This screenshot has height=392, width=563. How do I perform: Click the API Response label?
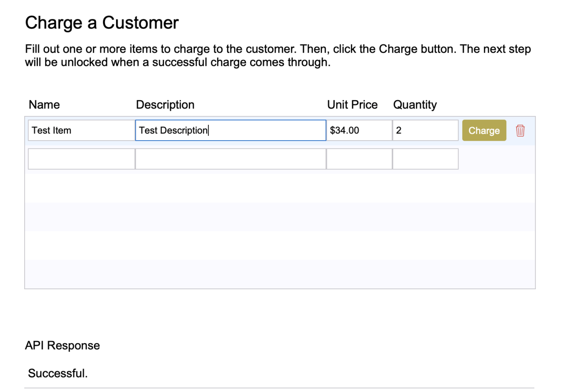point(62,345)
